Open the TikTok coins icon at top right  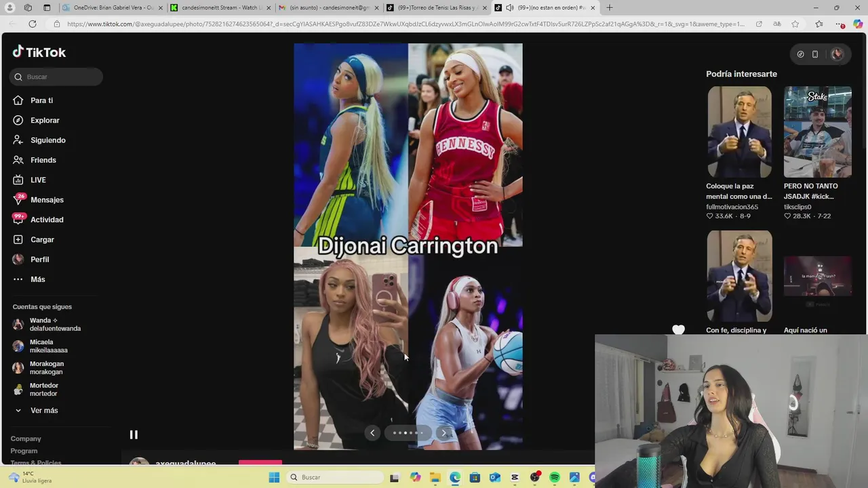tap(800, 54)
